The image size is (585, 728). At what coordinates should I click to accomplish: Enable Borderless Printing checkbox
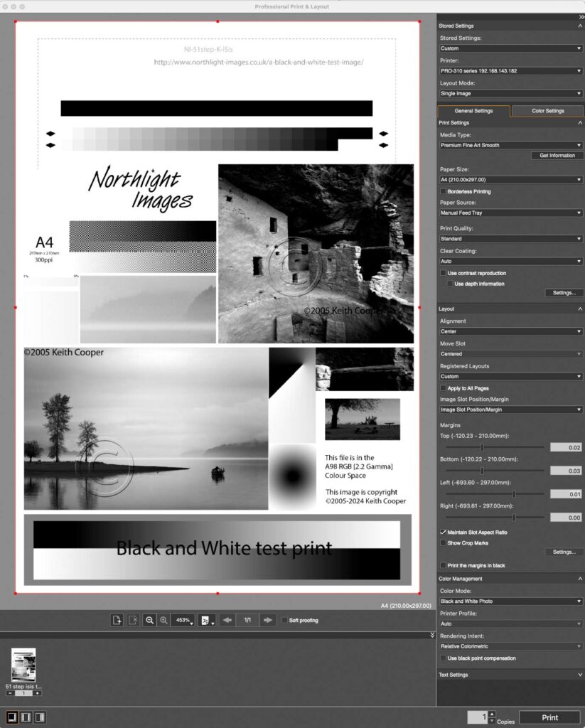coord(443,191)
